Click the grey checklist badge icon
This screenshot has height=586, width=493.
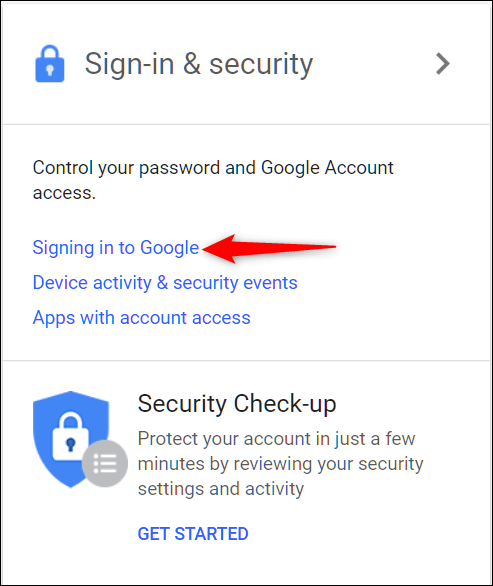(x=105, y=463)
